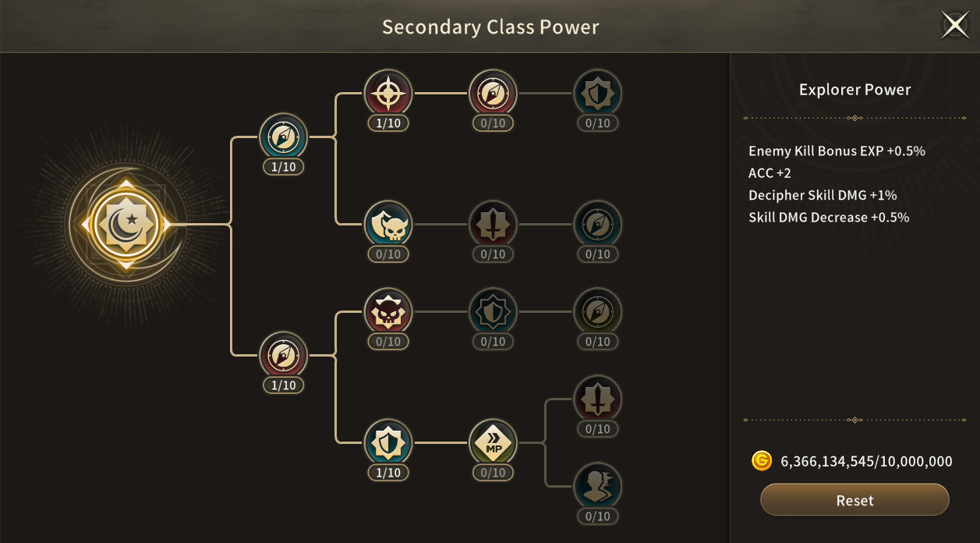
Task: Click the gold amount 6,366,134,545/10,000,000
Action: click(x=866, y=461)
